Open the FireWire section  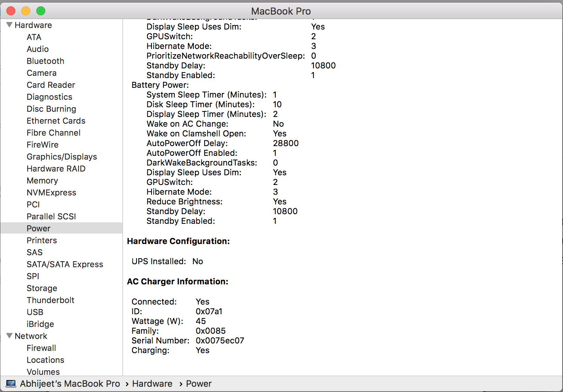point(43,145)
